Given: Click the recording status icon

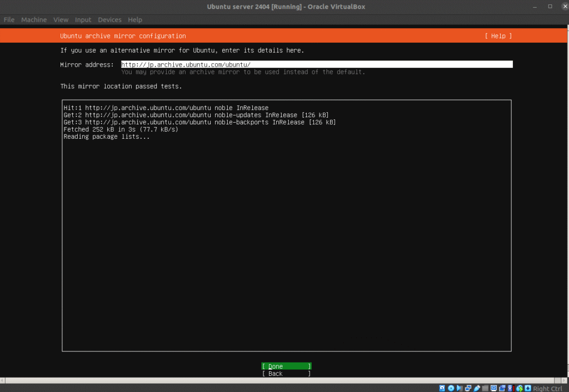Looking at the screenshot, I should click(502, 388).
